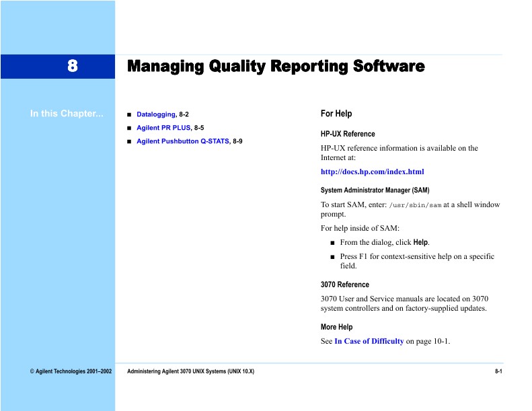Click the 3070 Reference subheading
The image size is (532, 411).
tap(345, 285)
